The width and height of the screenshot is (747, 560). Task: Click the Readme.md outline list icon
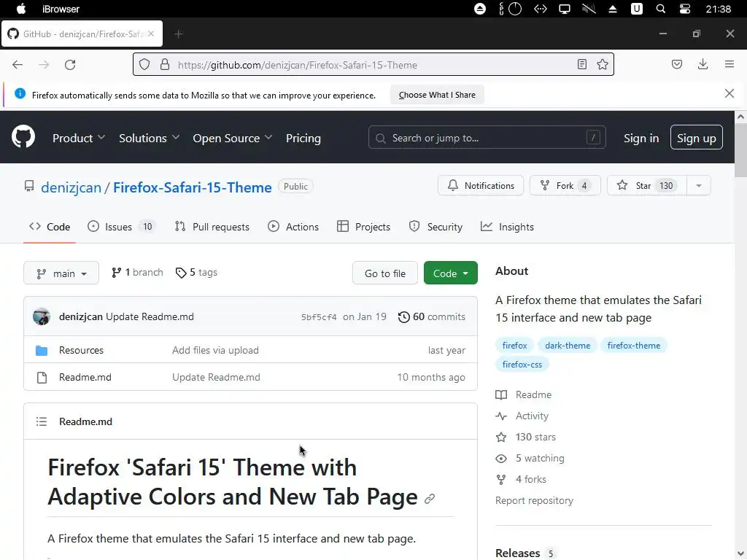point(42,421)
